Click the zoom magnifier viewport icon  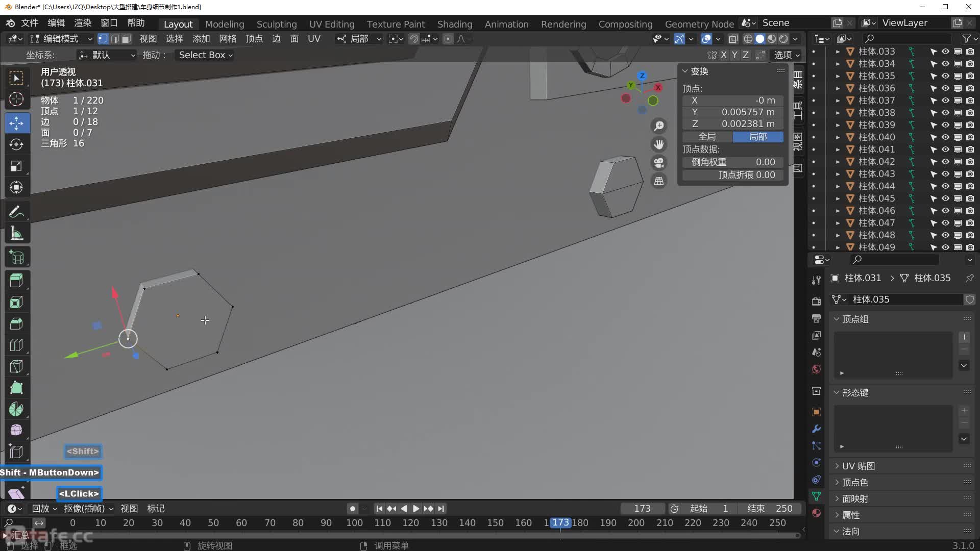coord(659,126)
